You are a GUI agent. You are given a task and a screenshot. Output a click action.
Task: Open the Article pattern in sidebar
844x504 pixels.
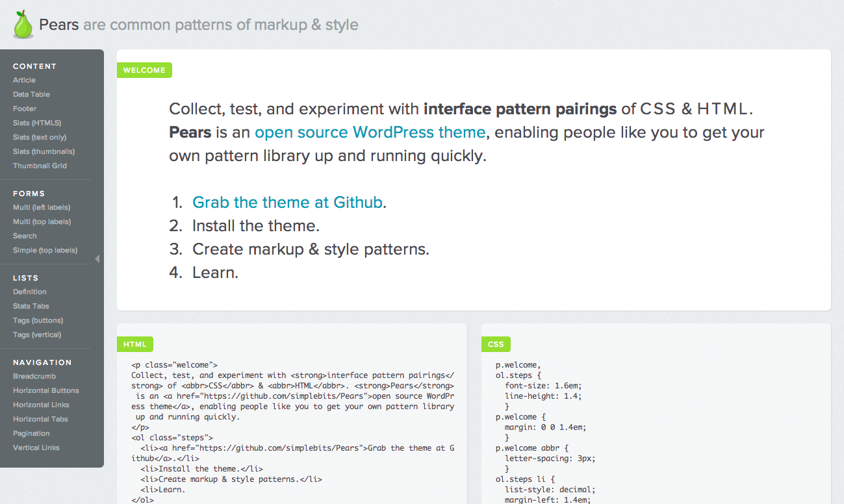24,80
